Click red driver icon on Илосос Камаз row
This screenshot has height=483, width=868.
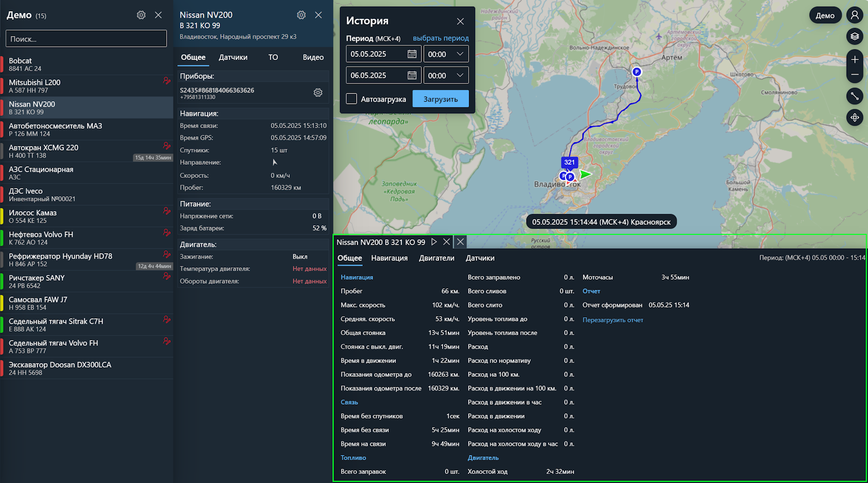tap(167, 211)
